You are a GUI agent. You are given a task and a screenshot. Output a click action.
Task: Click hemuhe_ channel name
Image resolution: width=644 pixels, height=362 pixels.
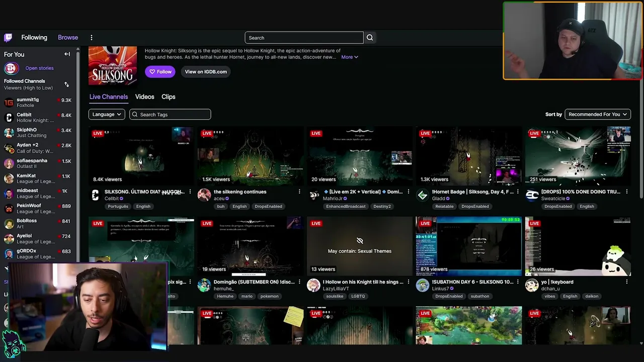click(224, 289)
